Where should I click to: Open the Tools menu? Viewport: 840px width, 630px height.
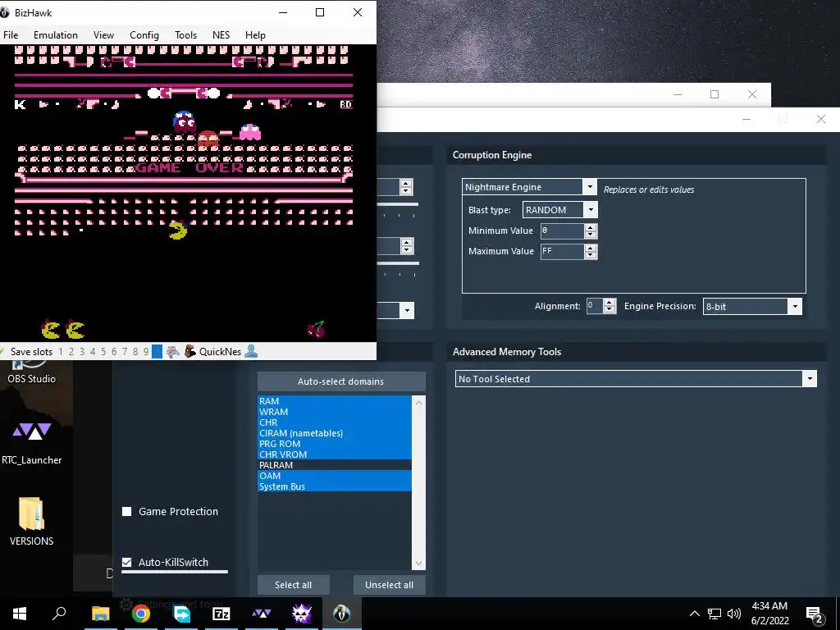[x=186, y=34]
